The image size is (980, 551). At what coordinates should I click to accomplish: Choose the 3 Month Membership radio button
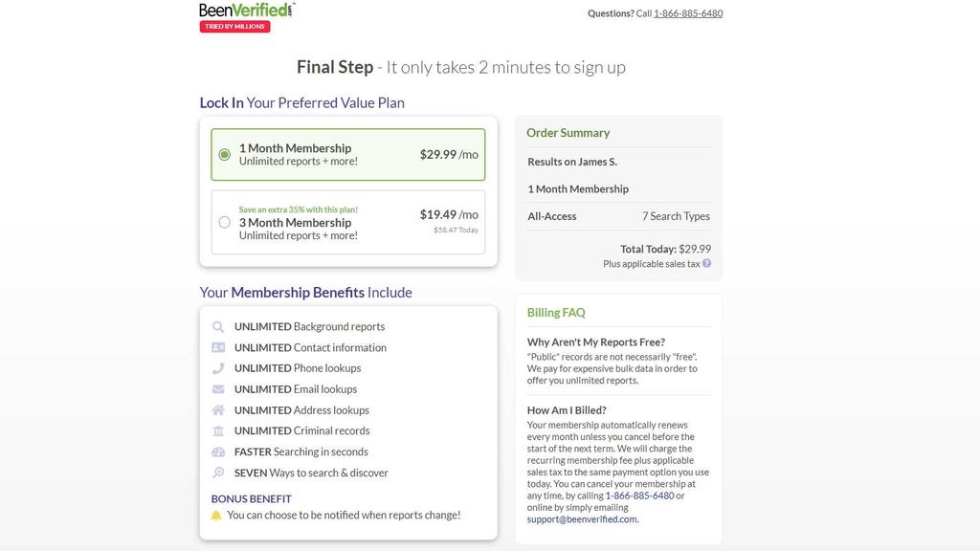(225, 222)
